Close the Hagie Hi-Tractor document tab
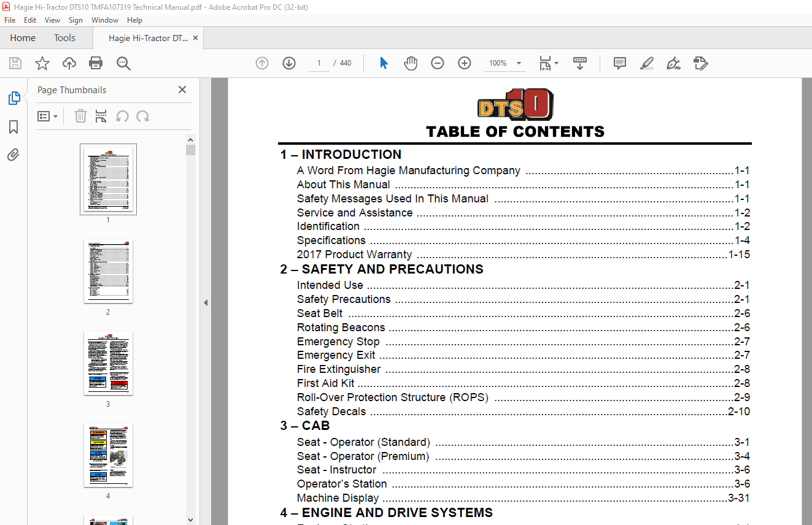The height and width of the screenshot is (525, 812). (x=195, y=38)
